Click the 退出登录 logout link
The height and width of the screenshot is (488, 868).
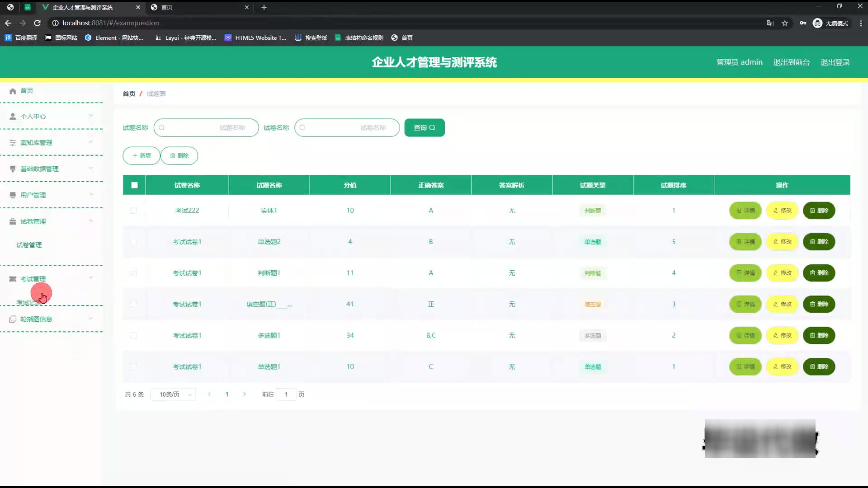pos(835,62)
